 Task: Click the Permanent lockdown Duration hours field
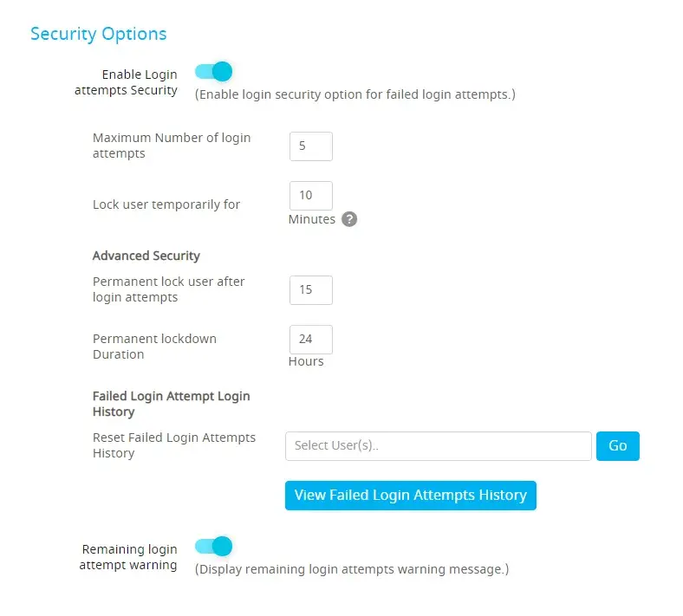[310, 340]
